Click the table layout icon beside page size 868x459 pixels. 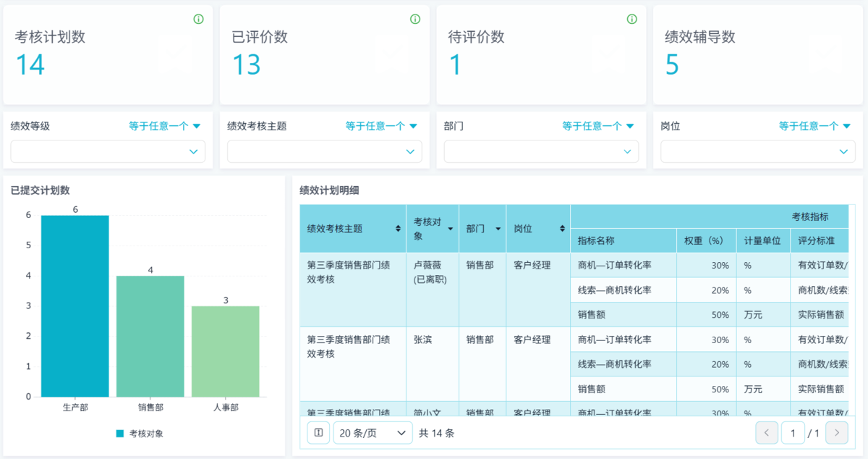point(318,433)
